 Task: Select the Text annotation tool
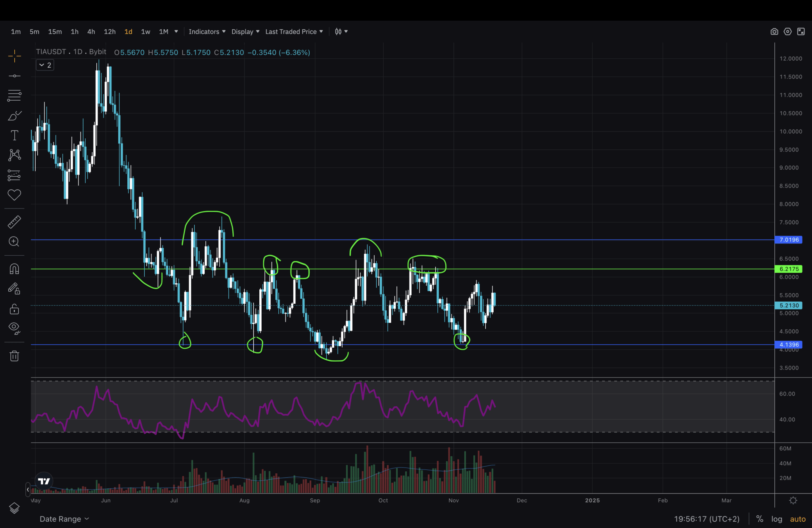pyautogui.click(x=14, y=135)
